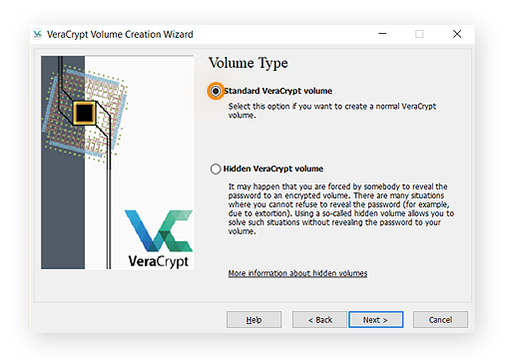Click the circuit chip illustration
The width and height of the screenshot is (507, 364).
pyautogui.click(x=84, y=112)
